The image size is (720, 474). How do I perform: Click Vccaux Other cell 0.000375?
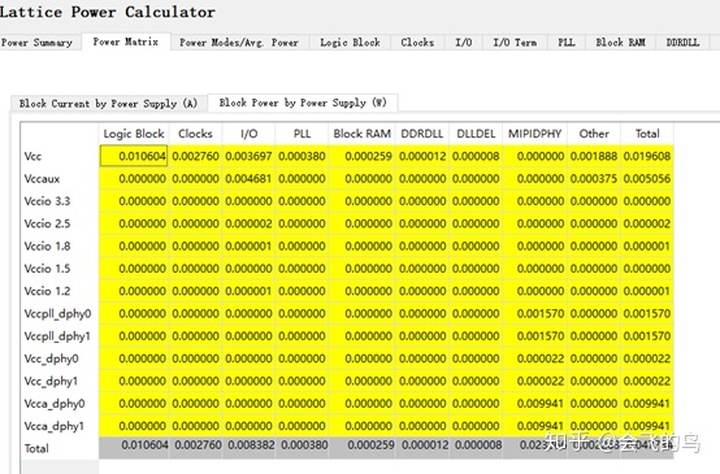click(594, 179)
